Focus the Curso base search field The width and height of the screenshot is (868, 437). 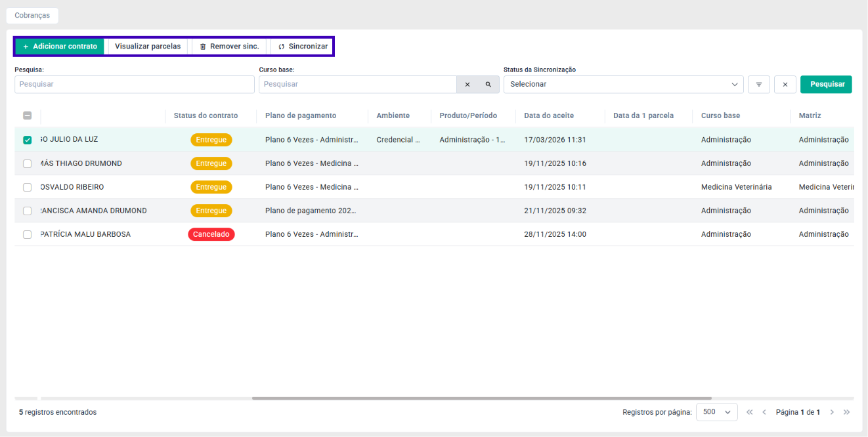pos(358,84)
